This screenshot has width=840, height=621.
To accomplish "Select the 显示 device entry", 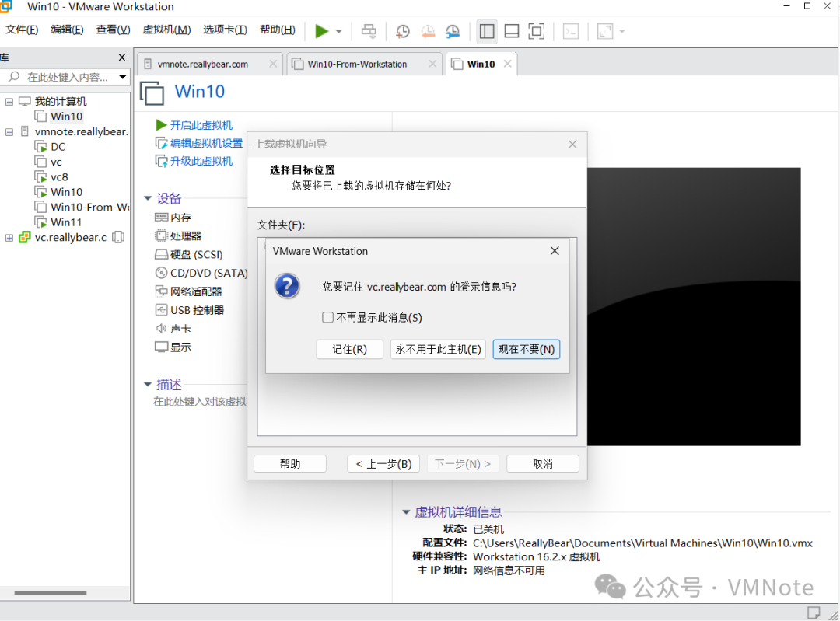I will tap(180, 347).
